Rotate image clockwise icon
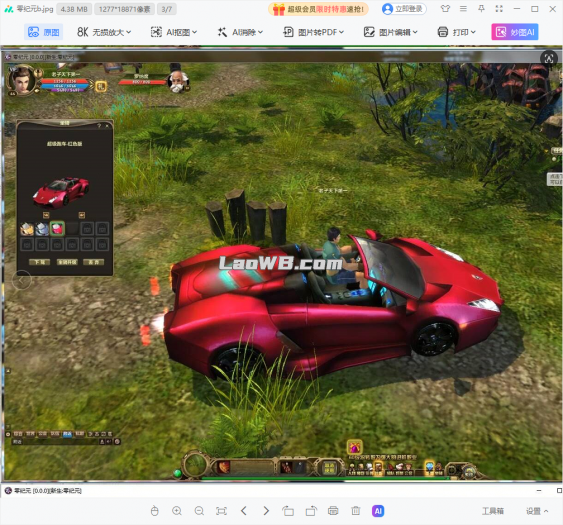The height and width of the screenshot is (525, 563). coord(311,511)
